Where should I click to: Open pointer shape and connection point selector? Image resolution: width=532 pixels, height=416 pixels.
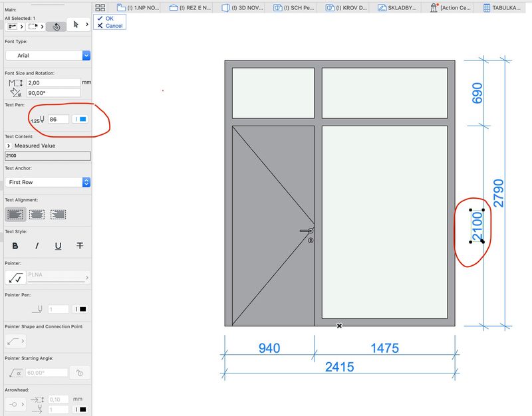(x=15, y=341)
